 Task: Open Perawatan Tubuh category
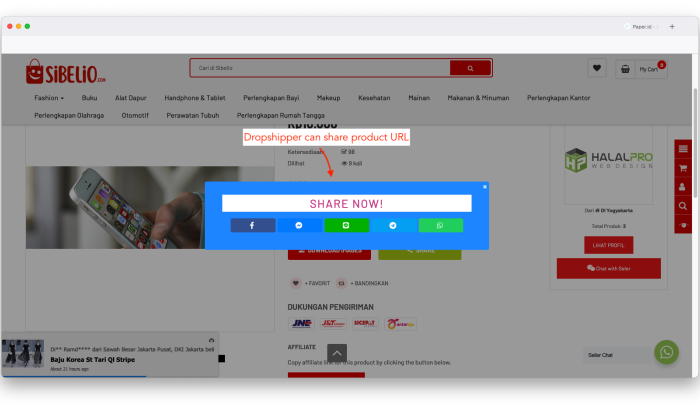tap(193, 115)
